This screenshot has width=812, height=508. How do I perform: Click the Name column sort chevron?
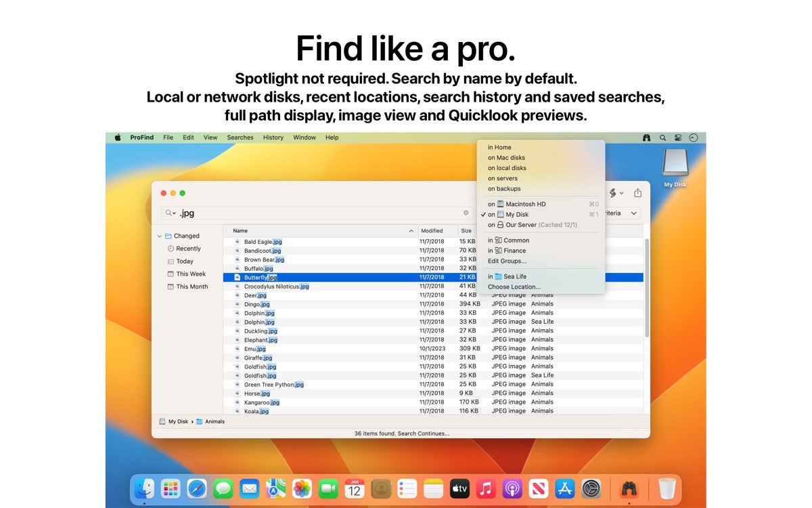pos(411,230)
